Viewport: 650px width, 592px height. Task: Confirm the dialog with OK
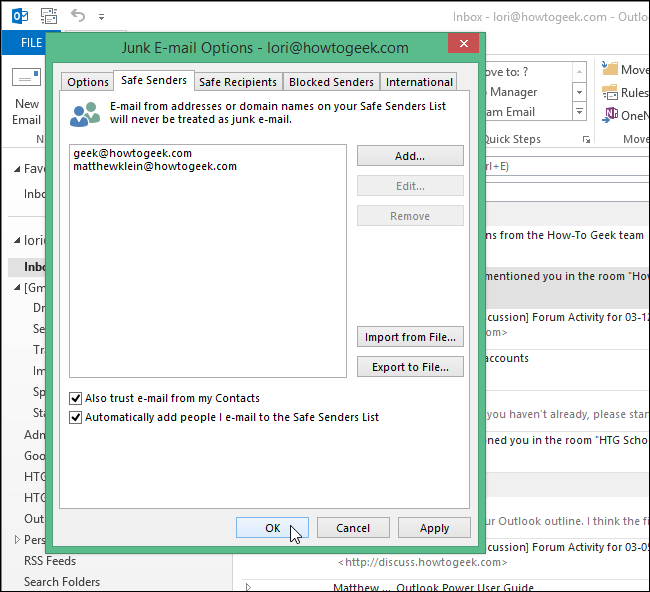[x=272, y=528]
